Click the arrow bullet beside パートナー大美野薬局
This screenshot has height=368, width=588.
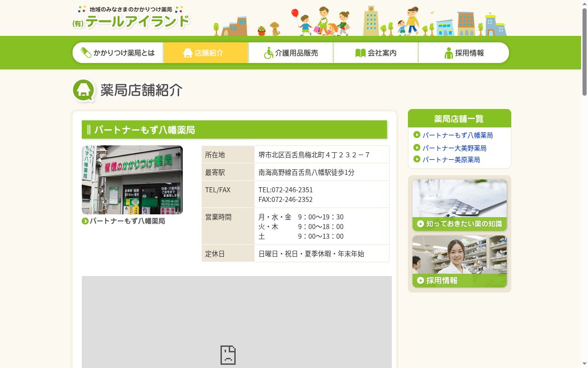(x=417, y=148)
